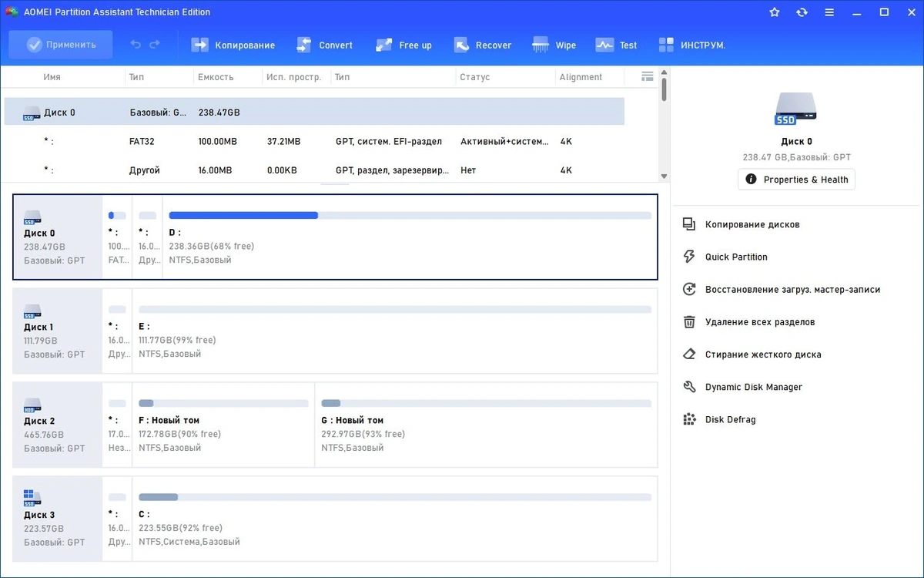Open the Wipe tool
The height and width of the screenshot is (578, 924).
(x=554, y=45)
